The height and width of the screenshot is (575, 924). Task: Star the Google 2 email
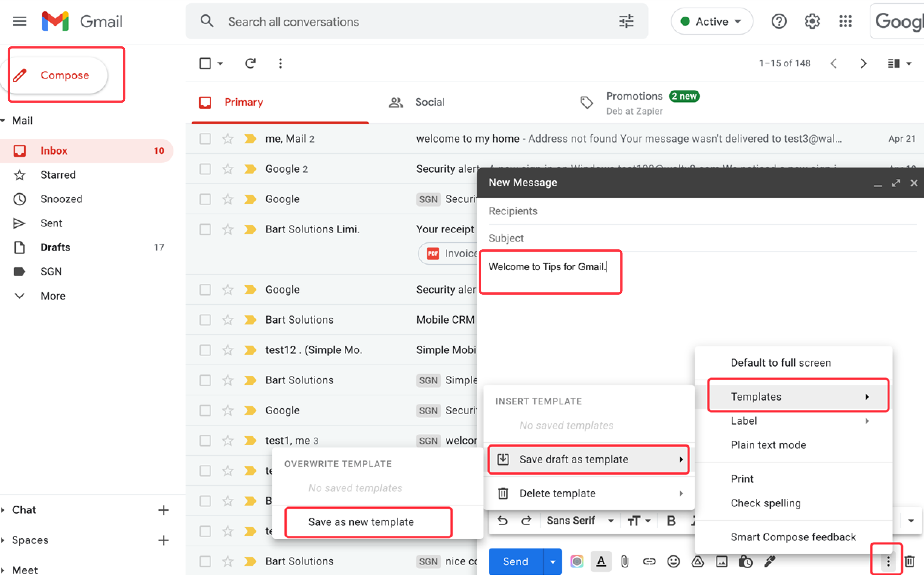coord(228,169)
